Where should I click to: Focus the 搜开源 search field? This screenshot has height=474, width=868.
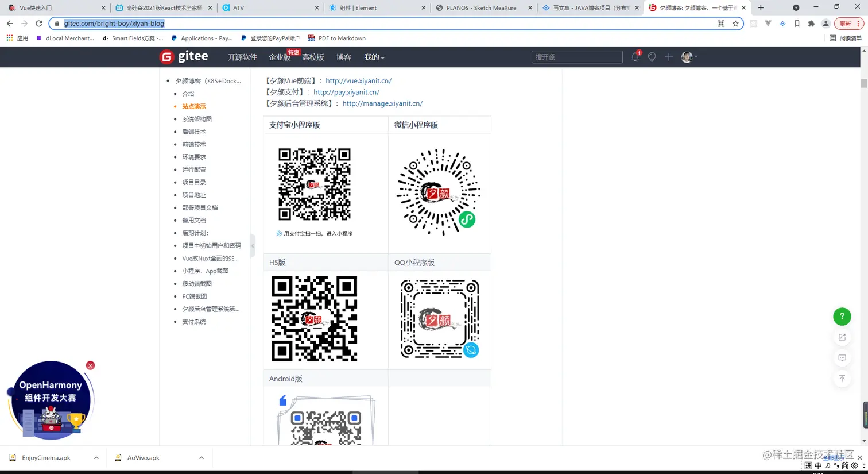click(x=577, y=57)
